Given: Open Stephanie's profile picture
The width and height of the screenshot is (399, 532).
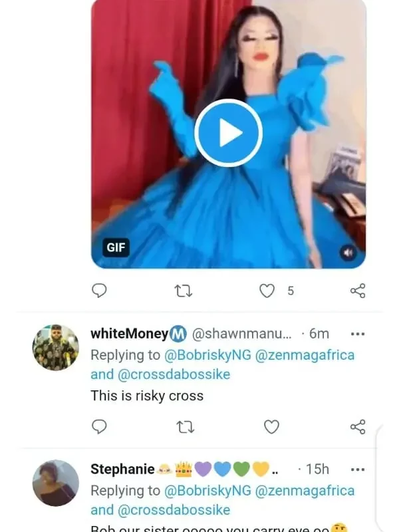Looking at the screenshot, I should [x=56, y=483].
